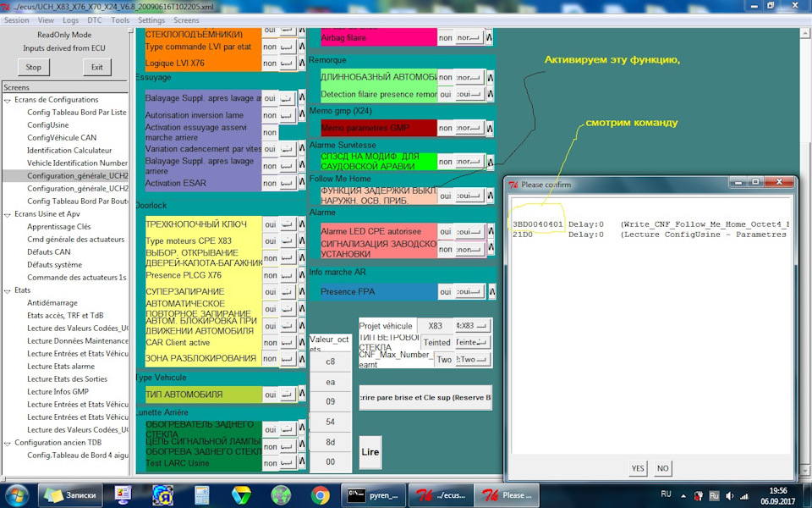Select Lecture Etats alarme entry

point(61,367)
